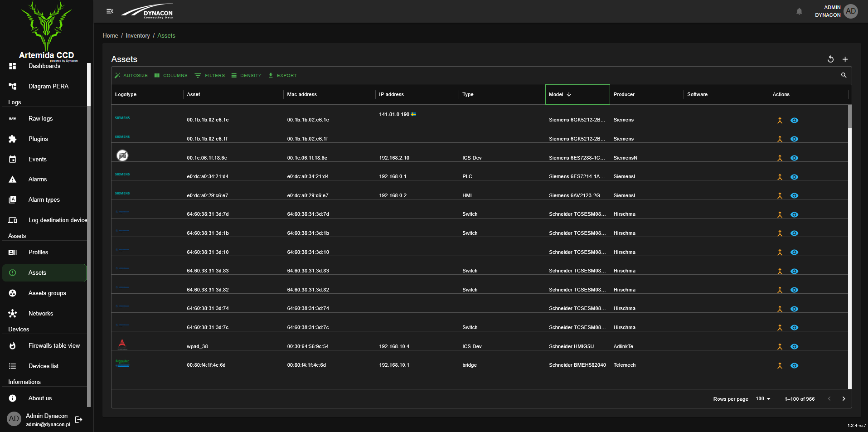Open the AD user avatar menu

[x=851, y=11]
